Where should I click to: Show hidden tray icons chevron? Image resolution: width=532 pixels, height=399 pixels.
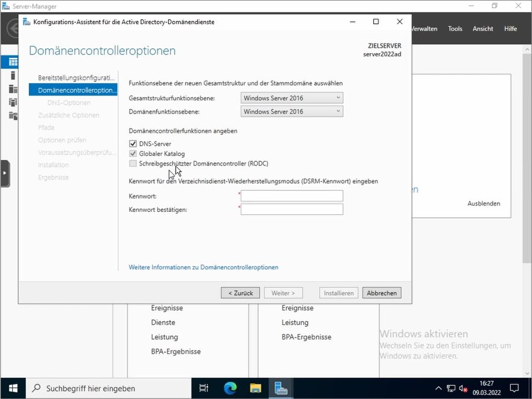click(439, 388)
